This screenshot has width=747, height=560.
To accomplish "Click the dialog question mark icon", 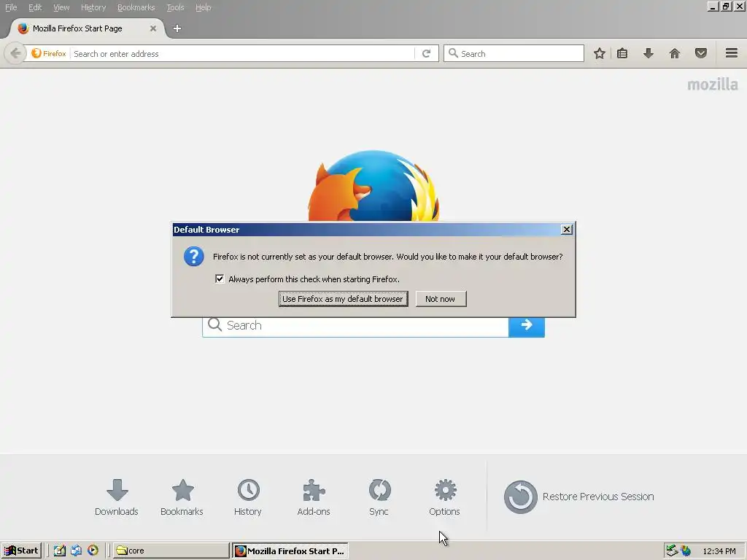I will point(194,257).
